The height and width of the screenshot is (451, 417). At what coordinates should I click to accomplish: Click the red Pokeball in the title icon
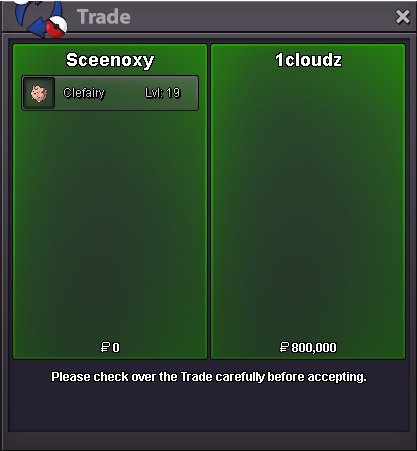point(57,27)
